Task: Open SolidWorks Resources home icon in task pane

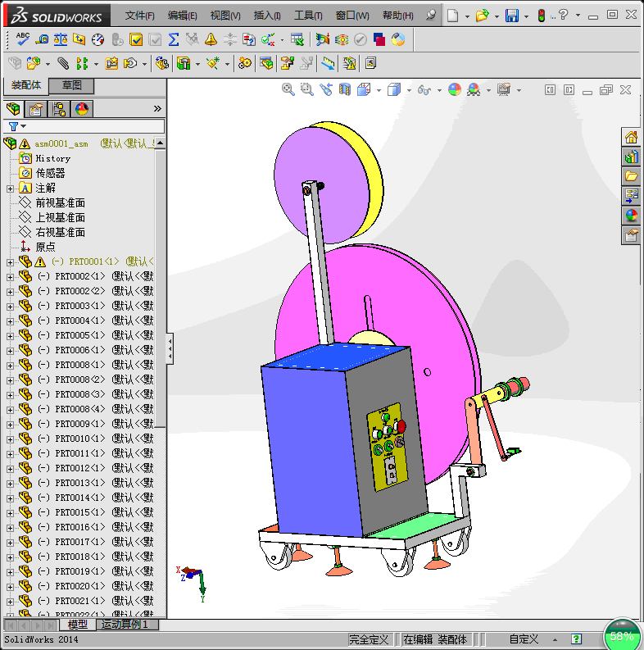Action: (x=631, y=137)
